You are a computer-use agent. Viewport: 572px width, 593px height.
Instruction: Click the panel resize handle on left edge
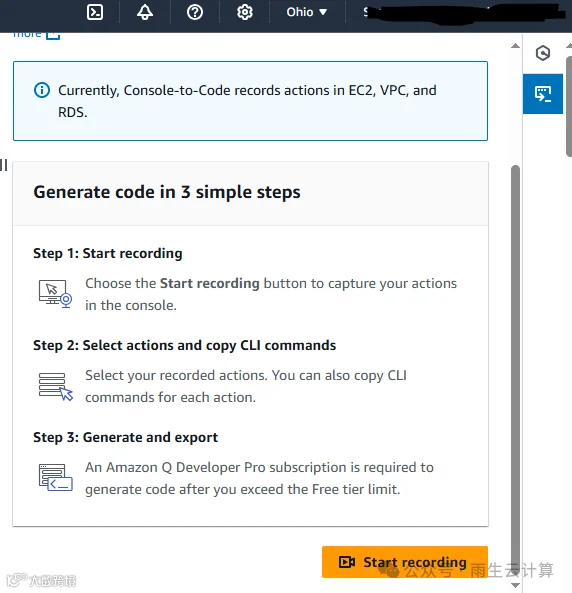pos(4,165)
